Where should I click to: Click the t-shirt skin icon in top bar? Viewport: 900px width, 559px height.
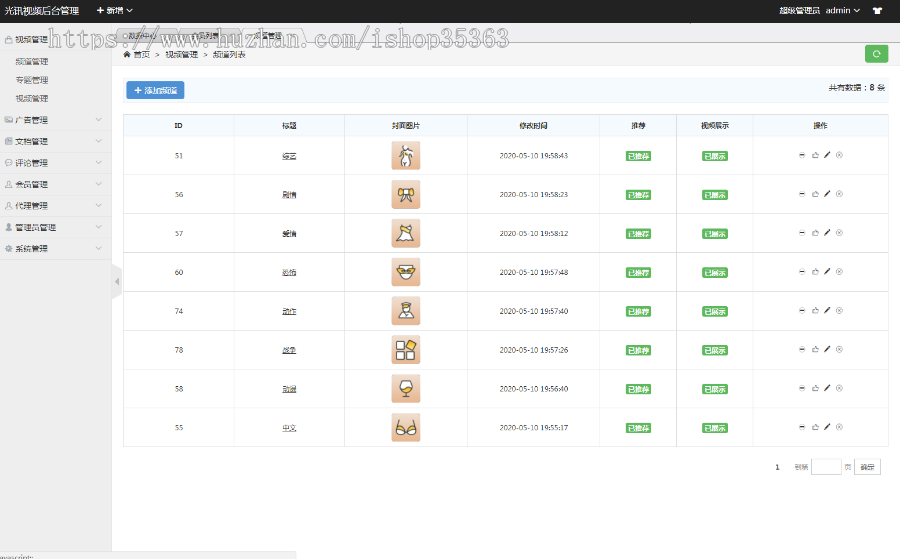point(877,11)
